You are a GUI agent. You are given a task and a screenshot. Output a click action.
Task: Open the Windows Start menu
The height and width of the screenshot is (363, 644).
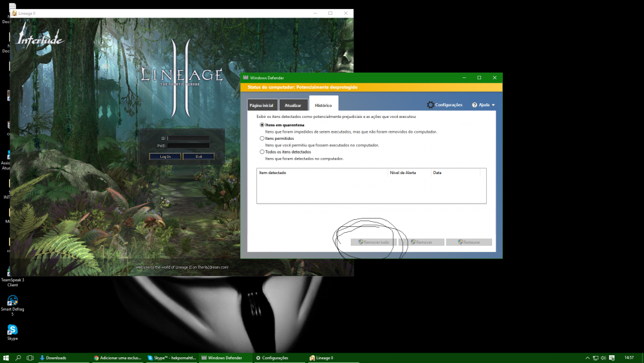[x=6, y=358]
